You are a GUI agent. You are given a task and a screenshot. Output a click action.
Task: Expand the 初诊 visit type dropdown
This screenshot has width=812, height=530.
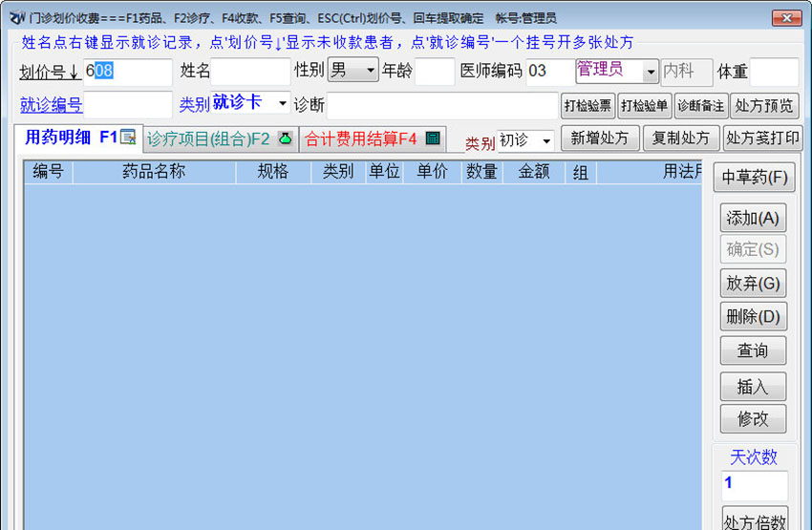546,140
